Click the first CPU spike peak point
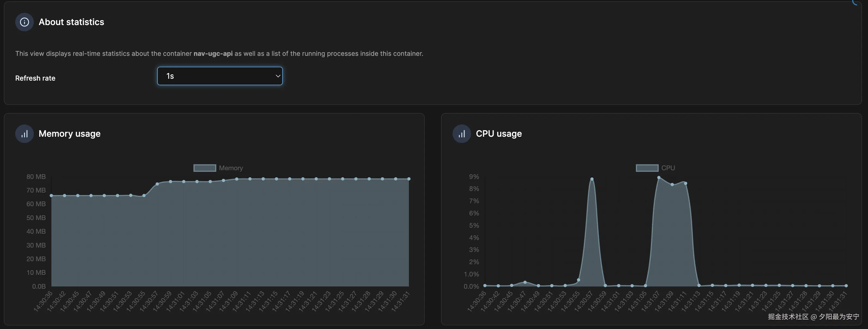 pyautogui.click(x=592, y=179)
